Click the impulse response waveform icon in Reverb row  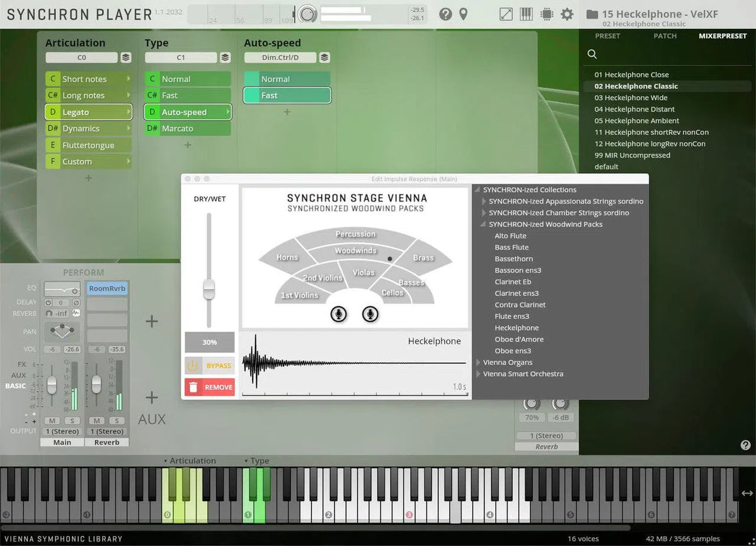tap(76, 313)
